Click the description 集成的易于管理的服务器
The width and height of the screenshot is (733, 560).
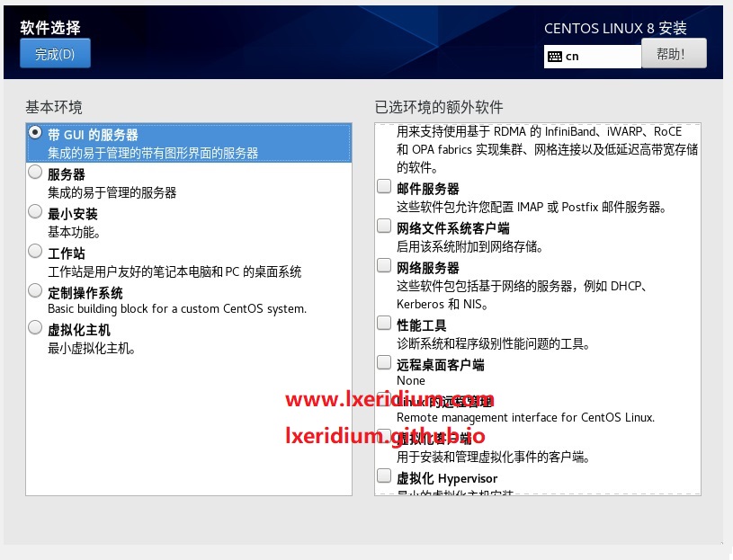112,192
